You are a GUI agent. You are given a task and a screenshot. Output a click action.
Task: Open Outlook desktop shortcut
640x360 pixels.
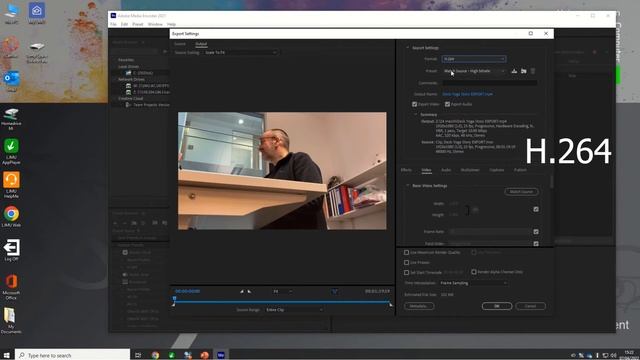11,81
